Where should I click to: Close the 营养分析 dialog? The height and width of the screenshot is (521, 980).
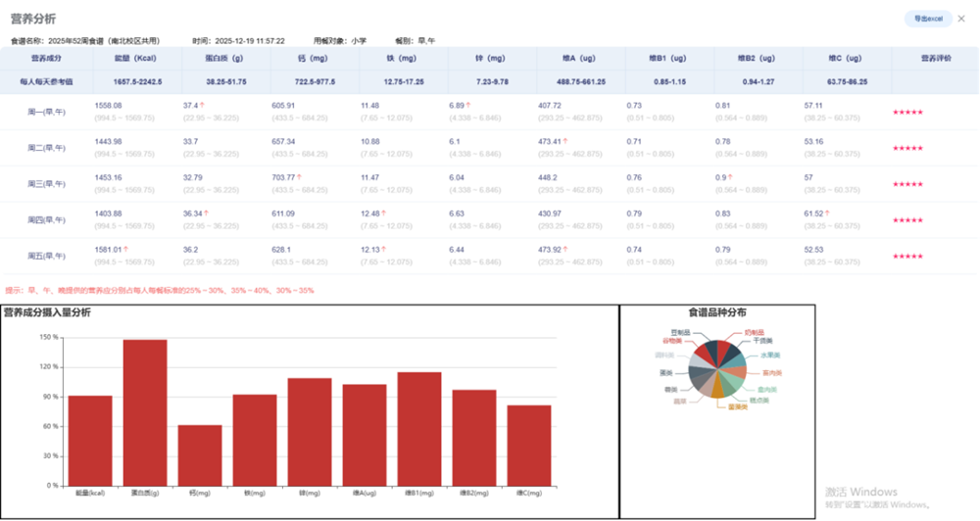[961, 19]
